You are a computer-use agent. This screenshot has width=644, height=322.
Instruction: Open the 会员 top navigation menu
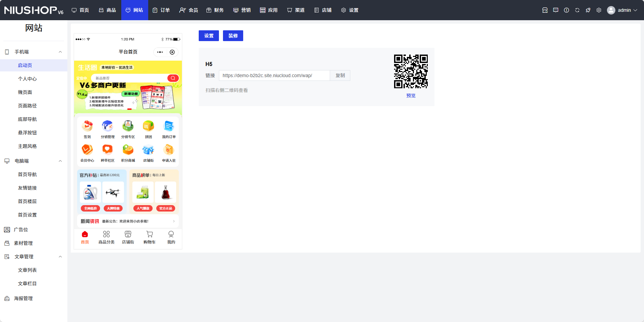(189, 10)
